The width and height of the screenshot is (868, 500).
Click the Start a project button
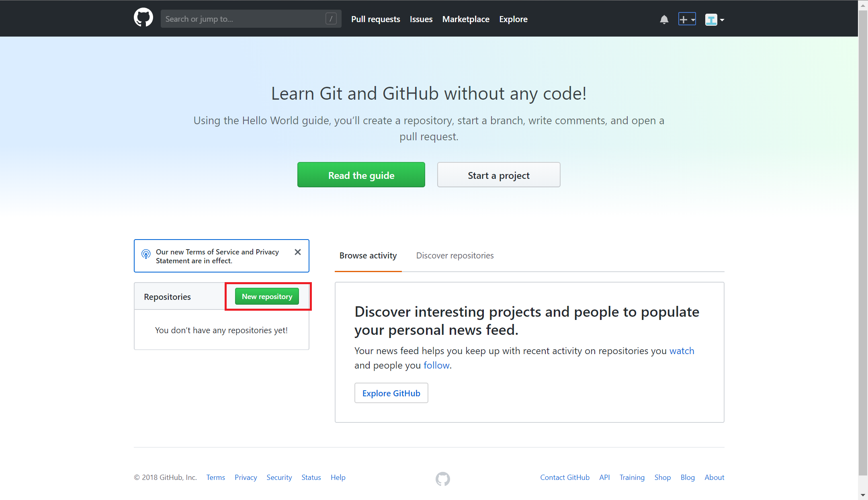[x=498, y=175]
